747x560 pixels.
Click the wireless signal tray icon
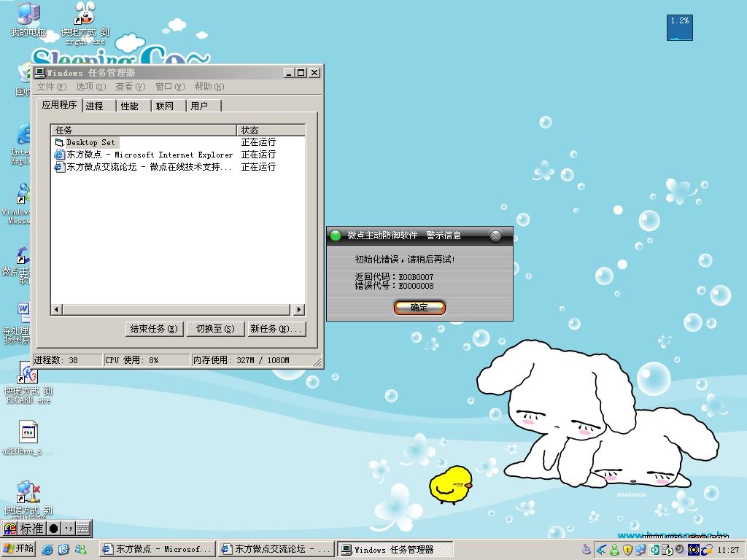693,550
